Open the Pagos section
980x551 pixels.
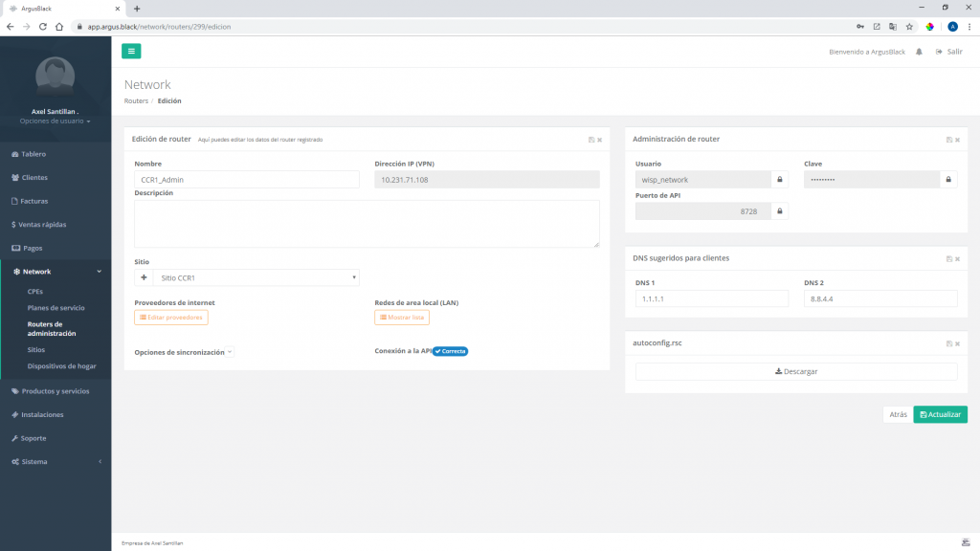(27, 248)
